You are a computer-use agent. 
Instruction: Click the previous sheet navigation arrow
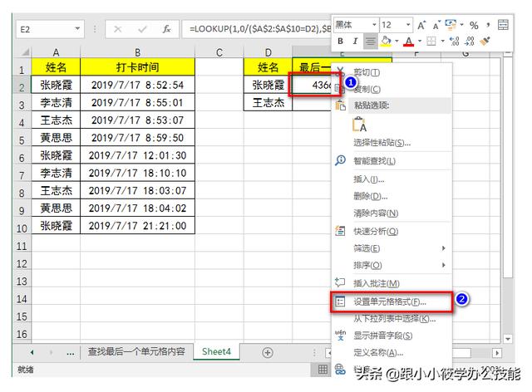click(x=32, y=353)
